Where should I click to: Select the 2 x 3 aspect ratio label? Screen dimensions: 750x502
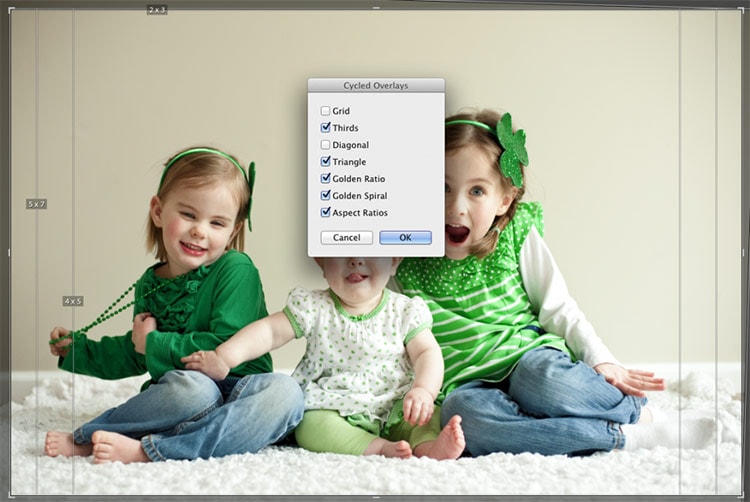(x=157, y=10)
